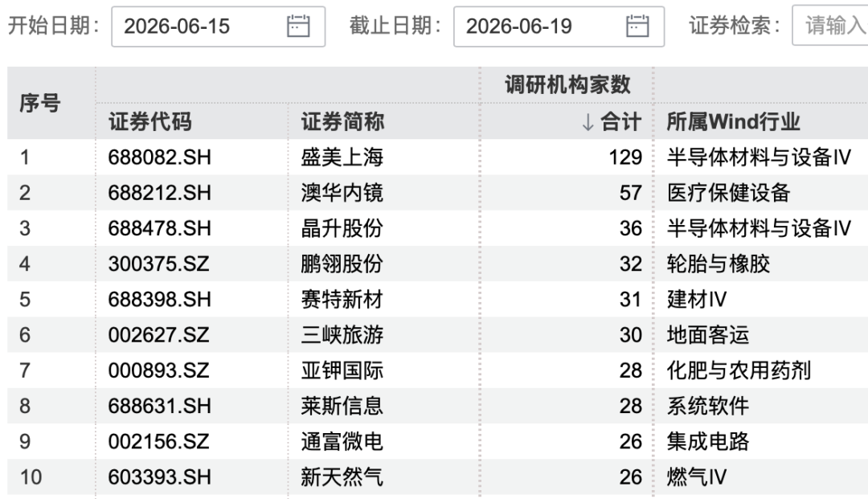
Task: Click industry cell 燃气IV
Action: [696, 477]
